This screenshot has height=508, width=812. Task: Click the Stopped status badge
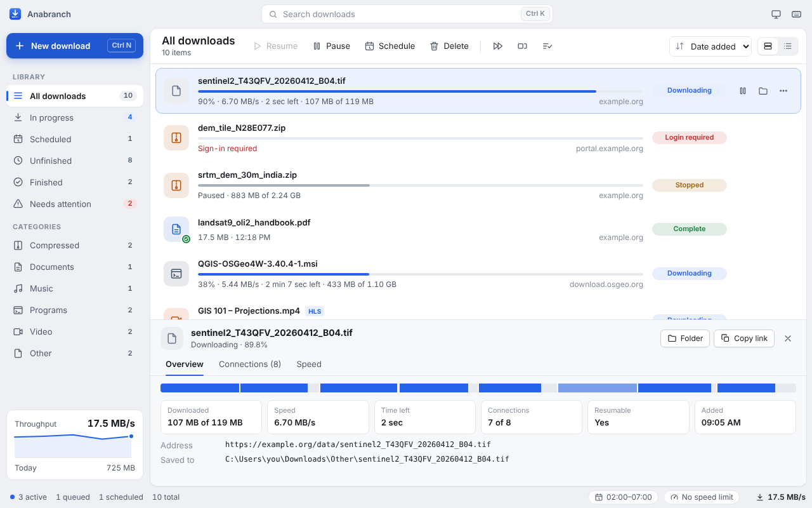[x=690, y=185]
